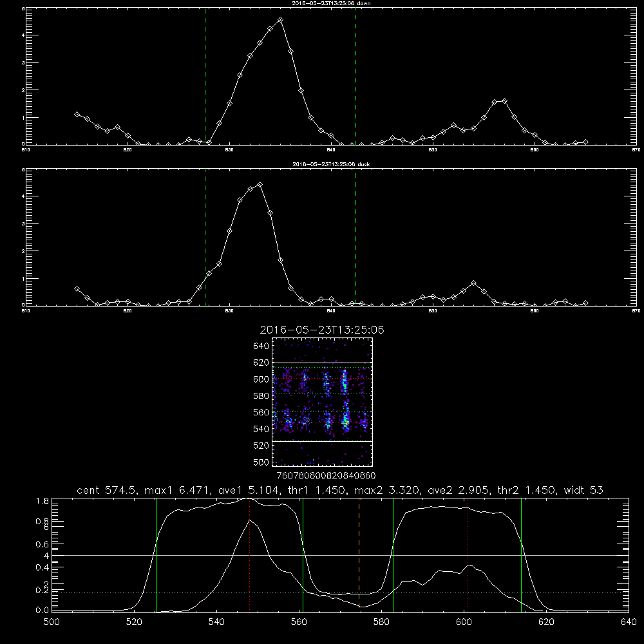Click the solid green boundary line near 561

tap(303, 554)
